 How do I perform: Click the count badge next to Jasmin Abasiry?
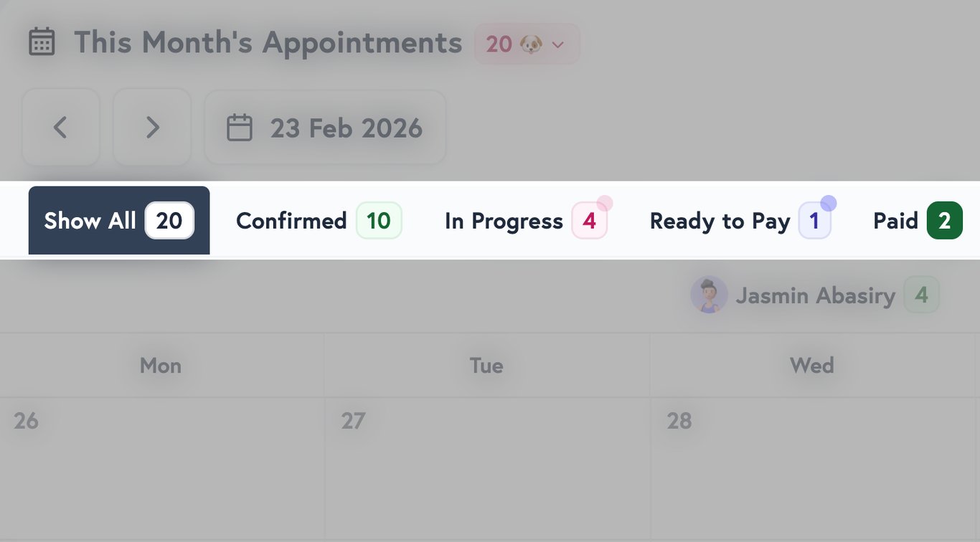(x=922, y=294)
